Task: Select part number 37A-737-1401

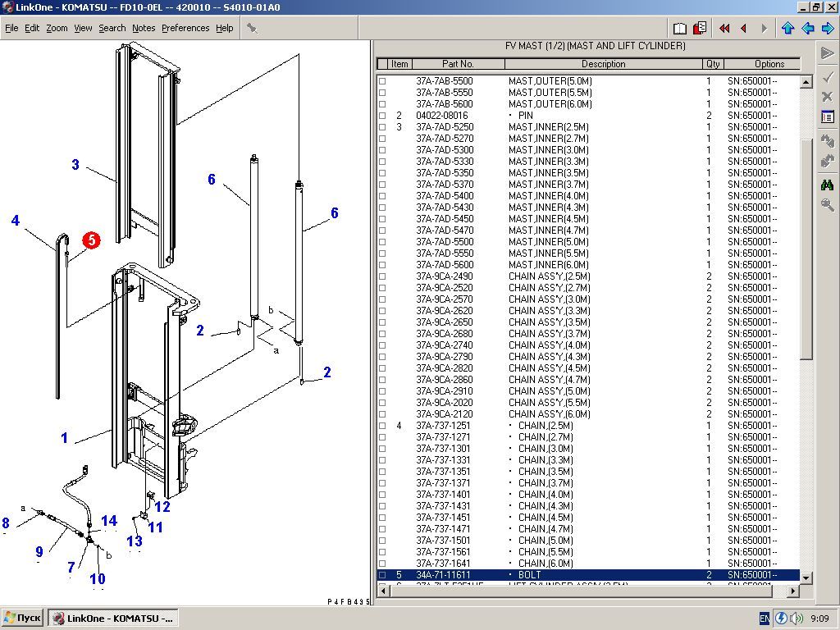Action: click(x=443, y=495)
